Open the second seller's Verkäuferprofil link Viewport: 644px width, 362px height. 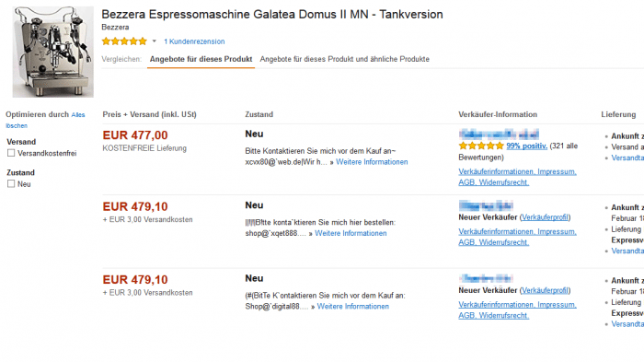(545, 217)
